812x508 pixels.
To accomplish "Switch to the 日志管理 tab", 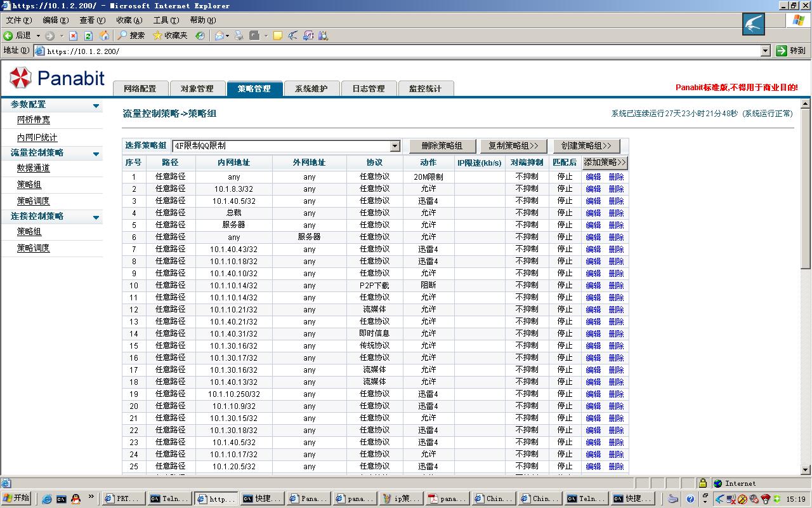I will pyautogui.click(x=369, y=88).
